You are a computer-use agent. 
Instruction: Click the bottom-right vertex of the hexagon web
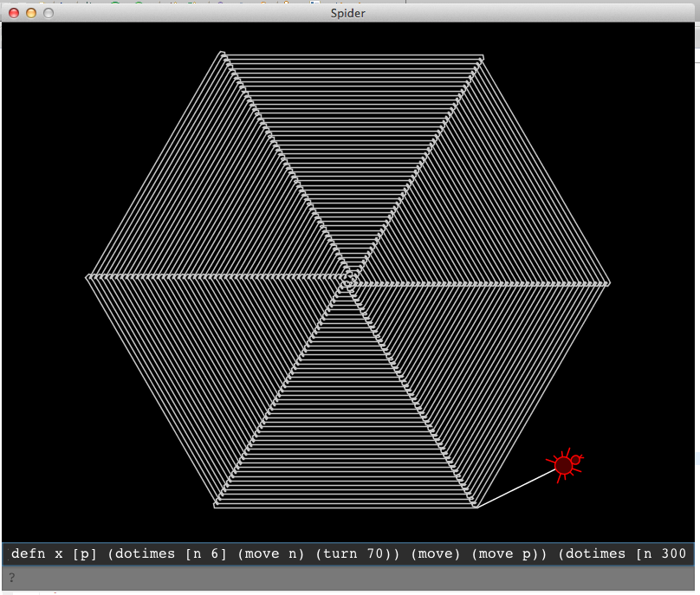[476, 507]
